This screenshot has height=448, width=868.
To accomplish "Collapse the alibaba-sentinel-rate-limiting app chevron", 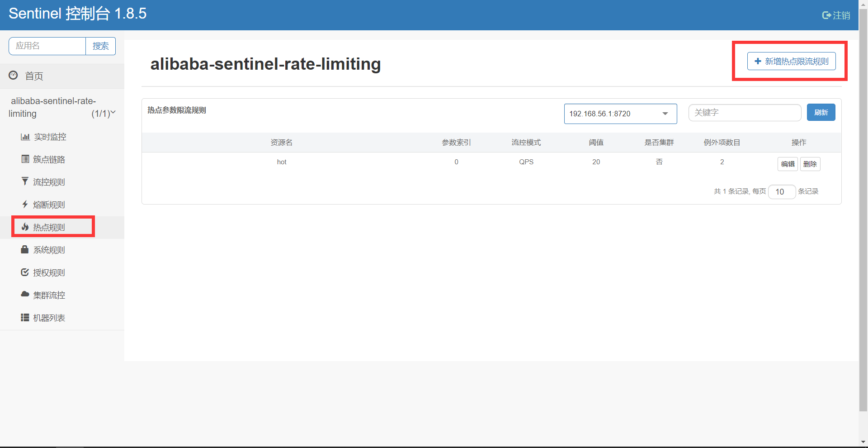I will (113, 112).
